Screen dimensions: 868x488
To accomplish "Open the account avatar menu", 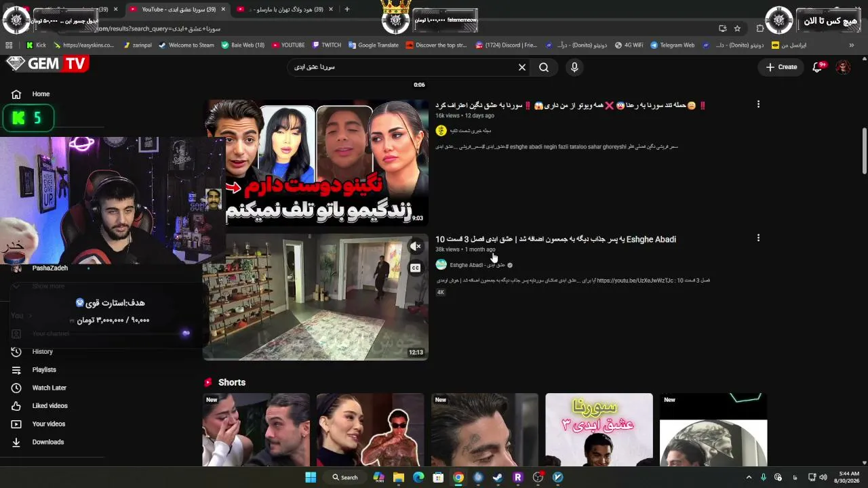I will [x=843, y=67].
